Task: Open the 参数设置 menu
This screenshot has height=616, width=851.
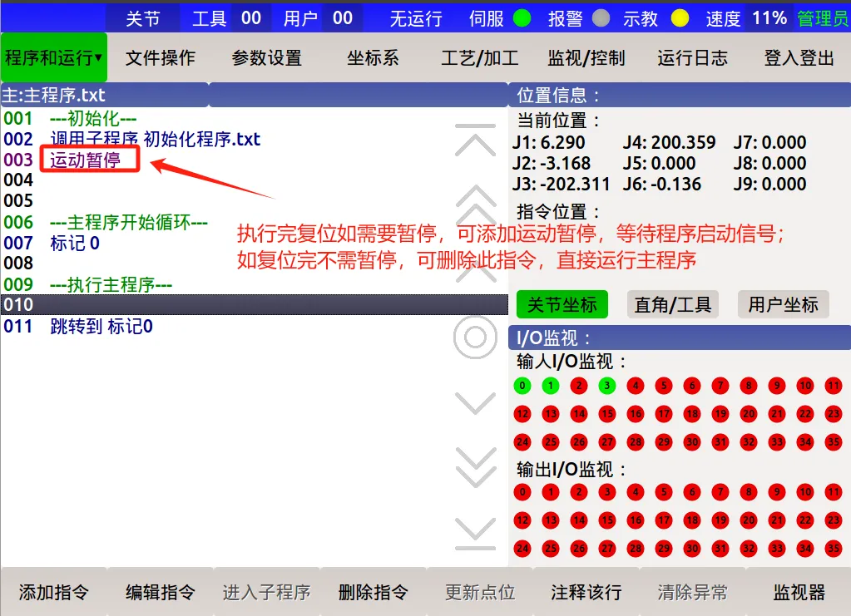Action: click(266, 57)
